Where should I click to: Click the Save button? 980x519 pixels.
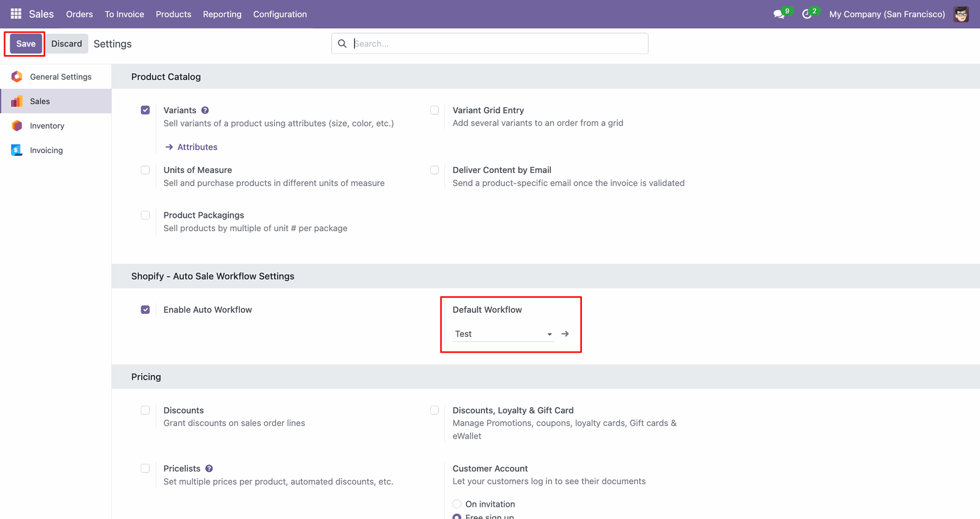[26, 44]
